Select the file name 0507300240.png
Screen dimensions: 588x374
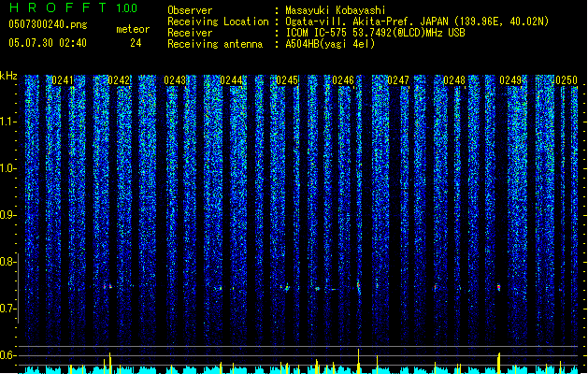(x=48, y=24)
